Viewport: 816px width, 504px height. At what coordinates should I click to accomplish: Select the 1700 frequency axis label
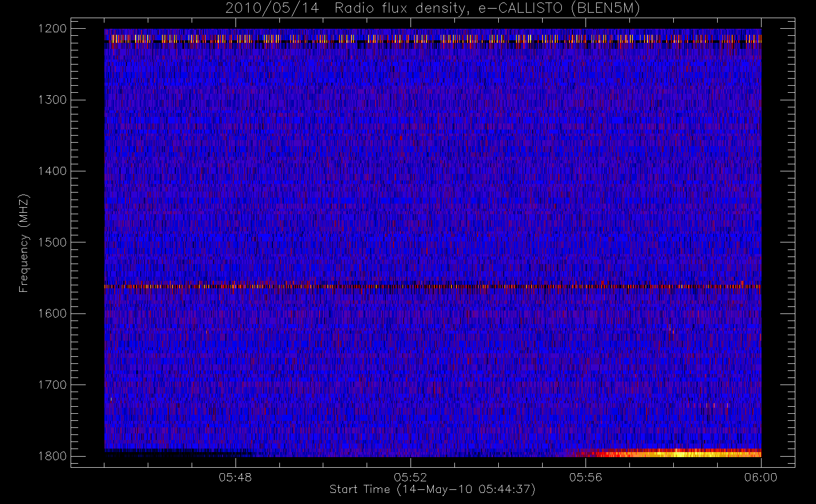52,385
